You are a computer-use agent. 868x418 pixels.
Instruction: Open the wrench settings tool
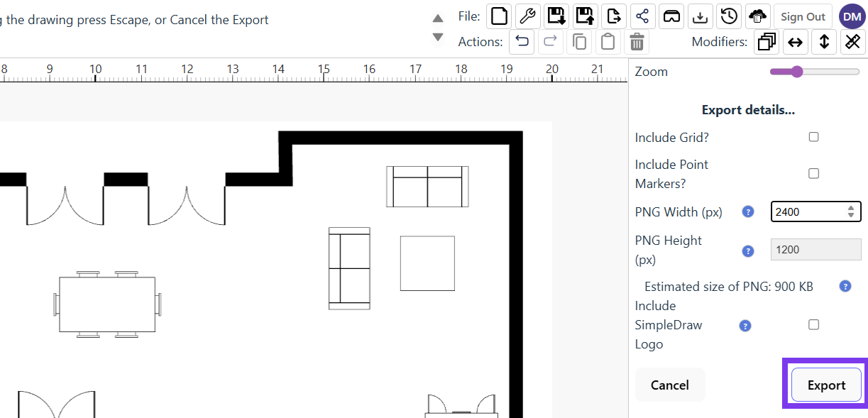(527, 16)
